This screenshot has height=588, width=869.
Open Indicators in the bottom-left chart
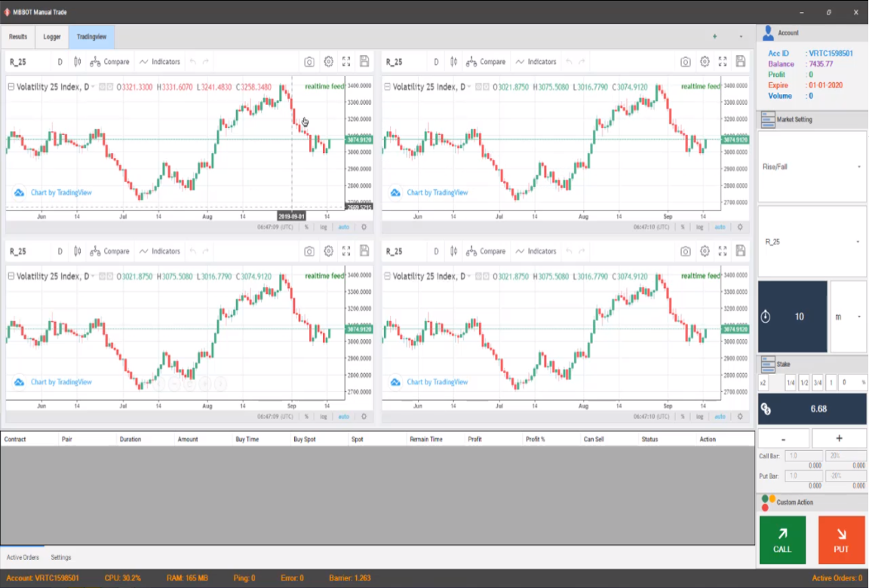[159, 251]
